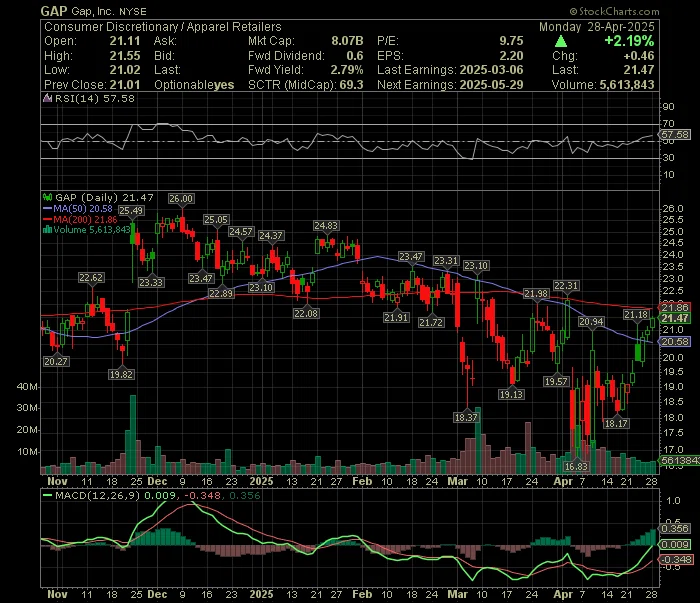Viewport: 700px width, 603px height.
Task: Click the 26.00 peak price label
Action: tap(181, 199)
